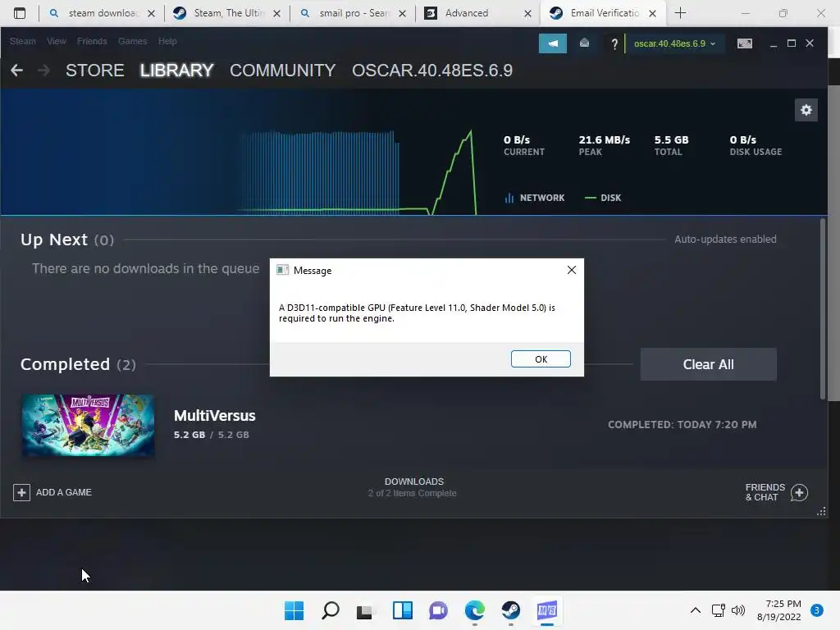Toggle the NETWORK graph legend
This screenshot has height=630, width=840.
click(535, 198)
